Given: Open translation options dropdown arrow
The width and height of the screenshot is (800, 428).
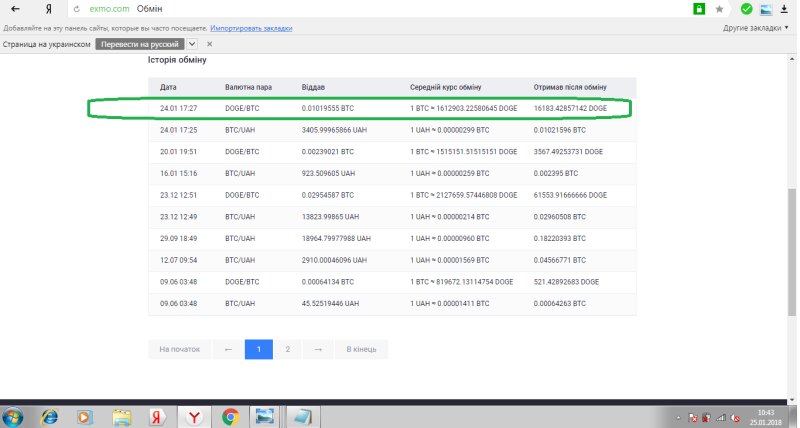Looking at the screenshot, I should click(192, 45).
